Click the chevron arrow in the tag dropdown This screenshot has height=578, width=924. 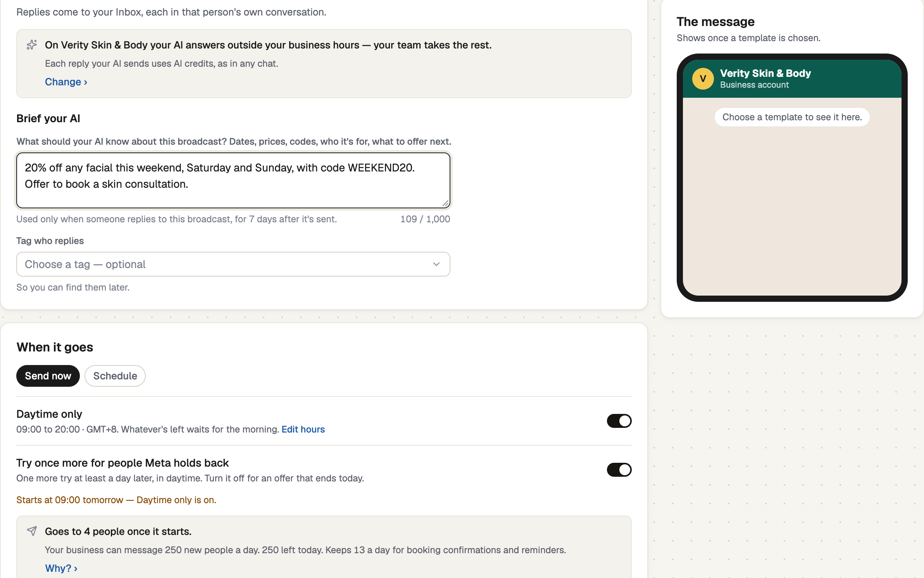436,264
